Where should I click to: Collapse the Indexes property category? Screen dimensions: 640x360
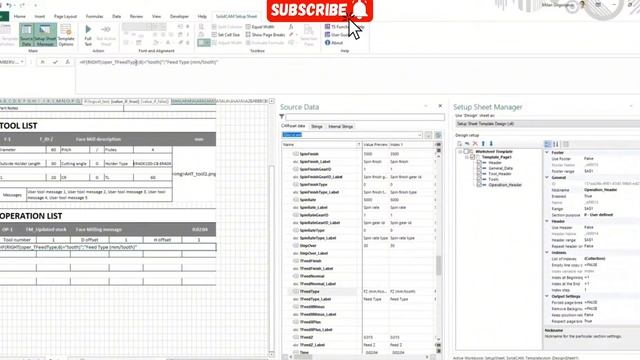click(547, 253)
